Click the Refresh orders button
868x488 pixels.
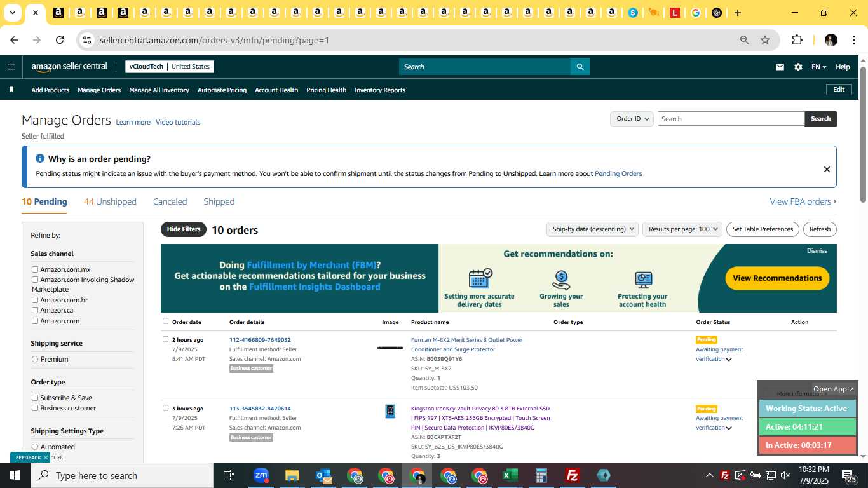click(x=820, y=229)
